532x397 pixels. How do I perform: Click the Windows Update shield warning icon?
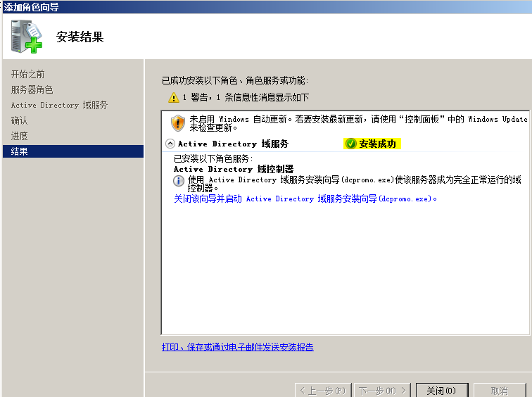(178, 123)
